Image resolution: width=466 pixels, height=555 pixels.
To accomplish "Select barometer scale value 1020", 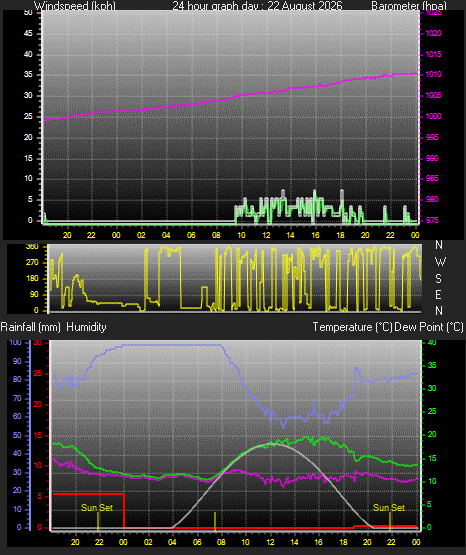I will click(x=433, y=33).
